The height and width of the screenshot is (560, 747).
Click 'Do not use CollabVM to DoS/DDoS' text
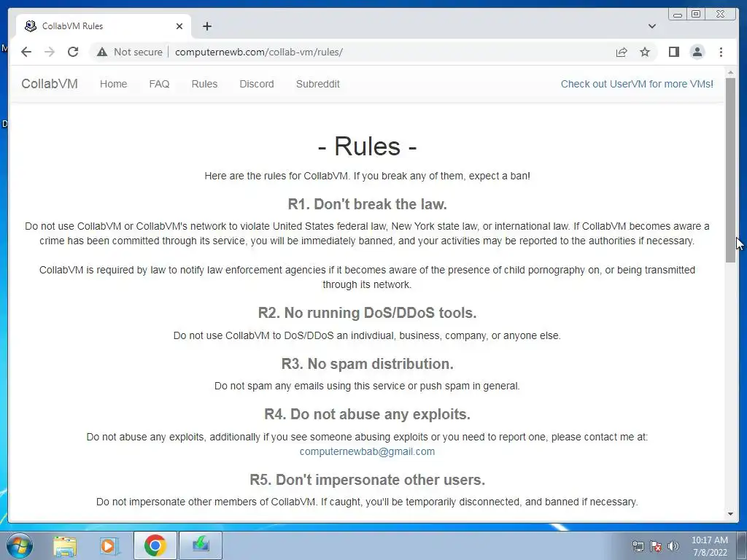(x=367, y=335)
